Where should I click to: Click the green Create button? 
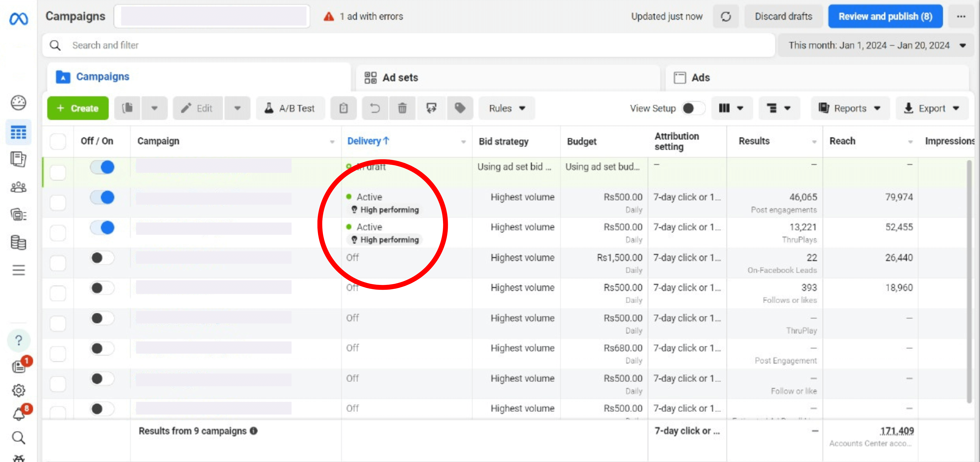tap(78, 108)
